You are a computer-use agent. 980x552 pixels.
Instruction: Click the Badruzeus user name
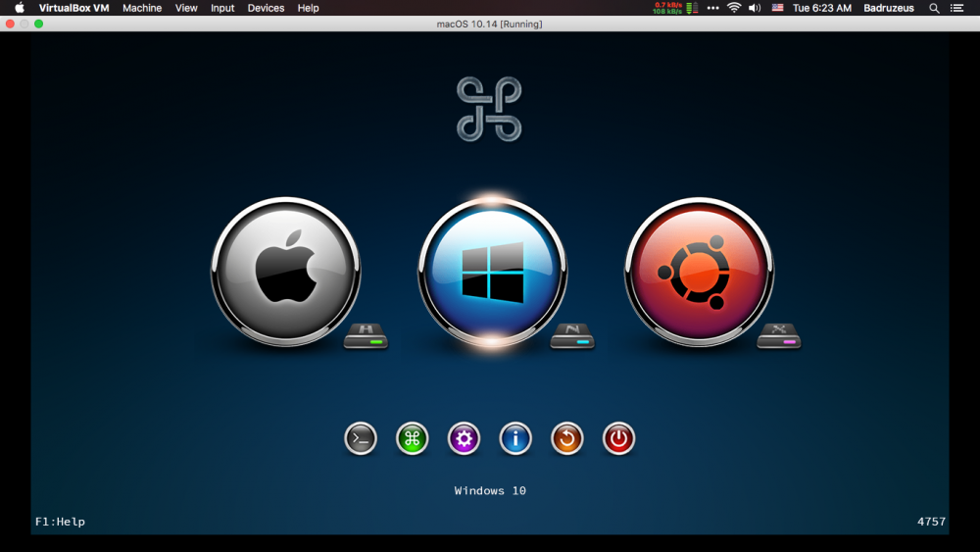pos(889,8)
